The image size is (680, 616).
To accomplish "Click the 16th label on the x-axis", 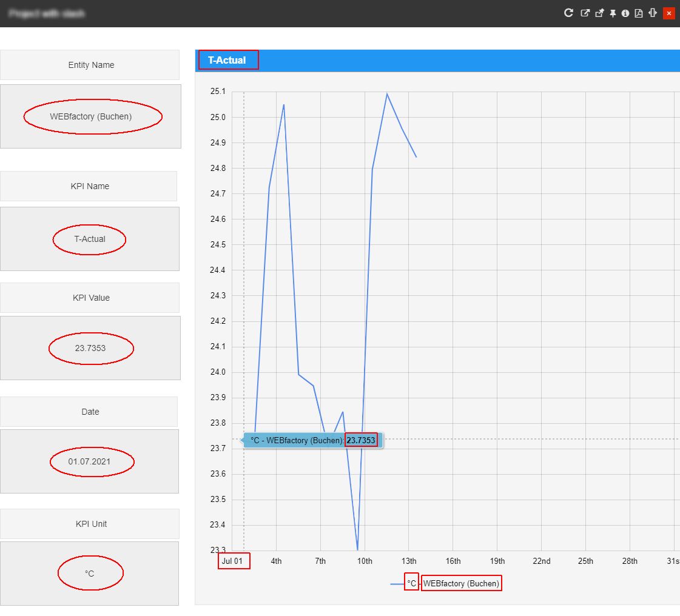I will [453, 561].
